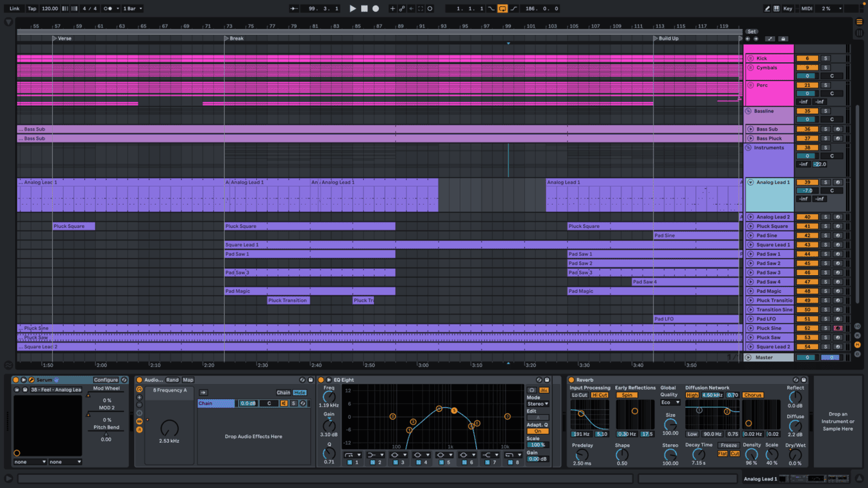This screenshot has height=488, width=868.
Task: Toggle EQ Eight band 8 activator
Action: (x=510, y=463)
